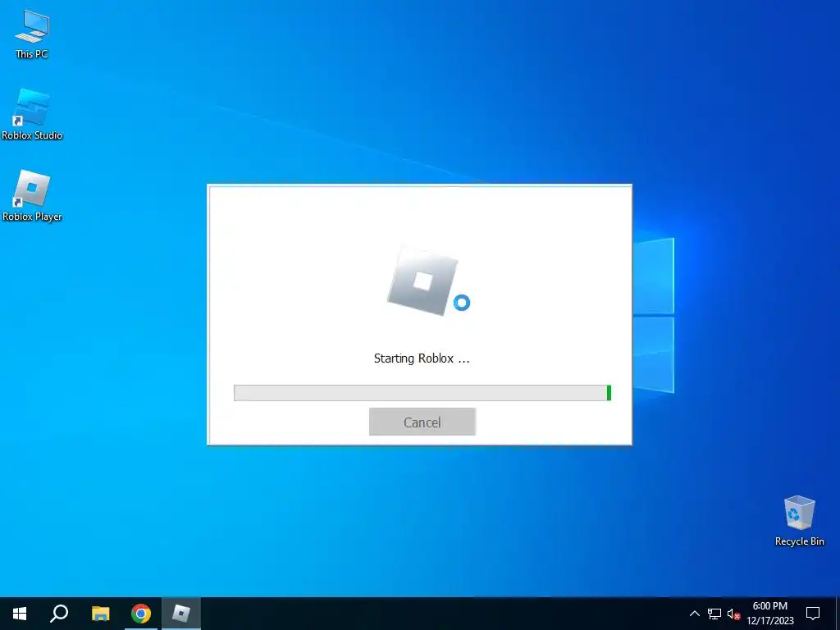Viewport: 840px width, 630px height.
Task: Open Google Chrome from the taskbar
Action: [141, 614]
